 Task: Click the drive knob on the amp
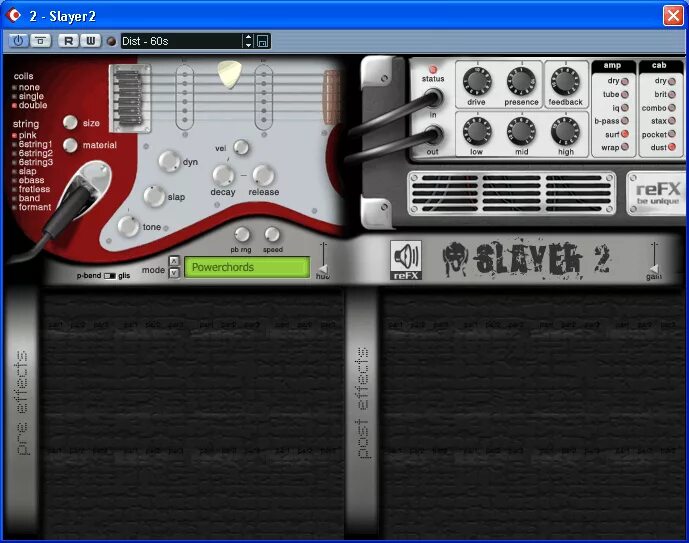tap(476, 82)
